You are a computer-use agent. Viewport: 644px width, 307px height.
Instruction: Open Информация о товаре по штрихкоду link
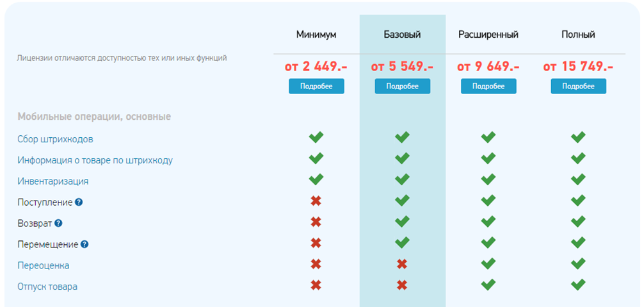(x=95, y=160)
